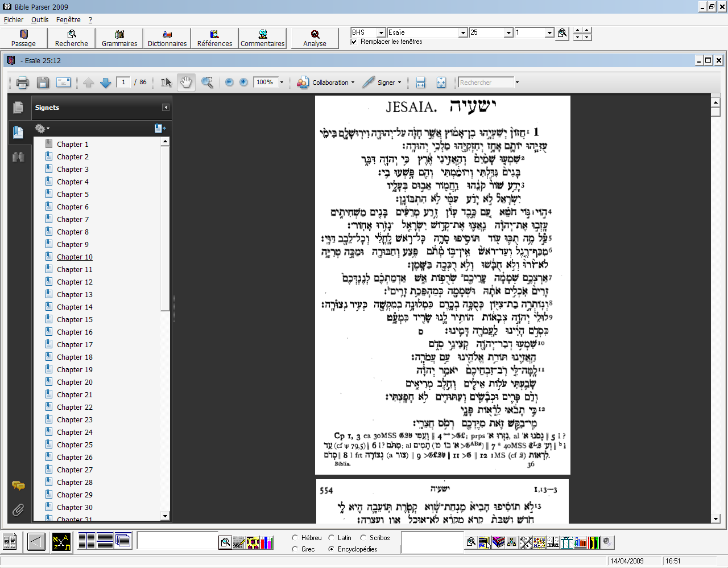Click the bottom-left two-column page layout icon
The image size is (728, 568).
pos(86,541)
